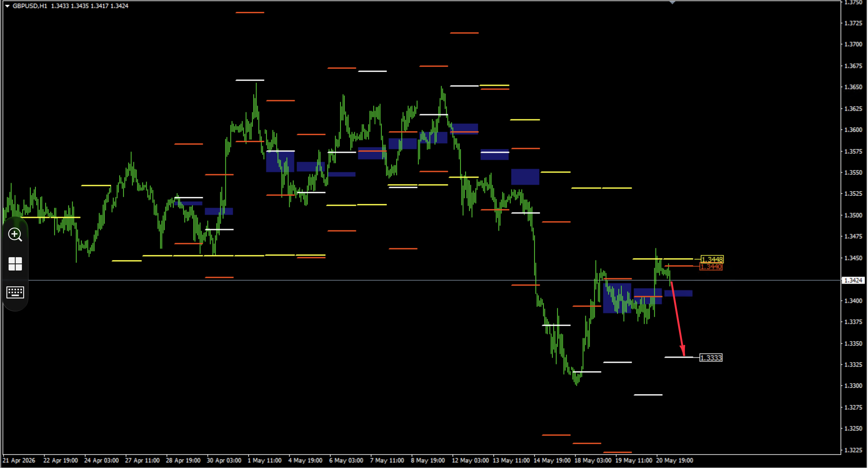Click the 1.3700 level on price scale
The width and height of the screenshot is (868, 468).
tap(853, 44)
